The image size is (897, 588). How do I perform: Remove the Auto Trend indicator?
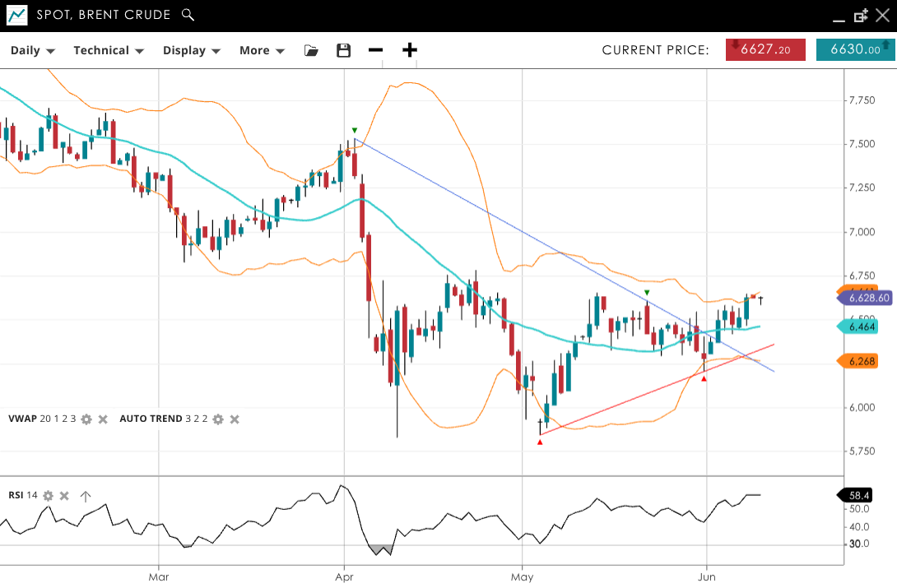tap(235, 419)
